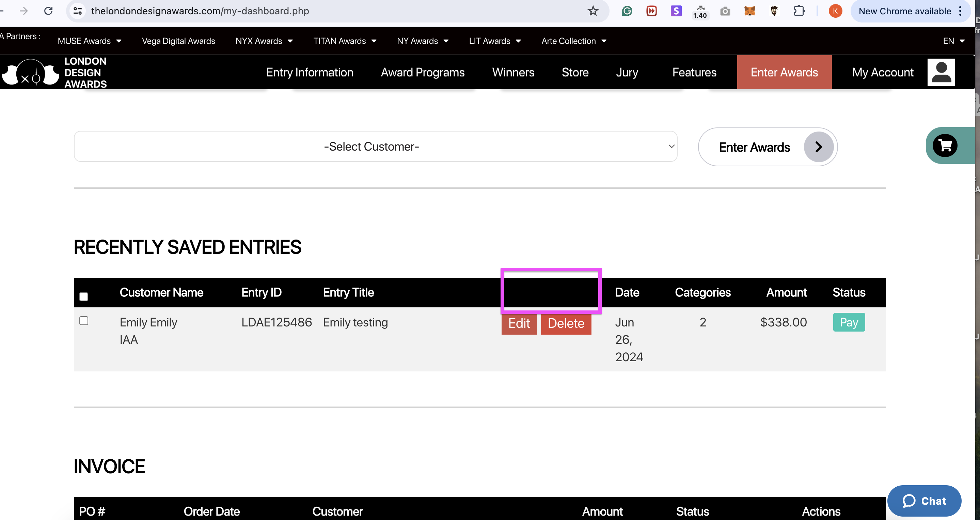The height and width of the screenshot is (520, 980).
Task: Open the Grammarly extension icon
Action: 627,11
